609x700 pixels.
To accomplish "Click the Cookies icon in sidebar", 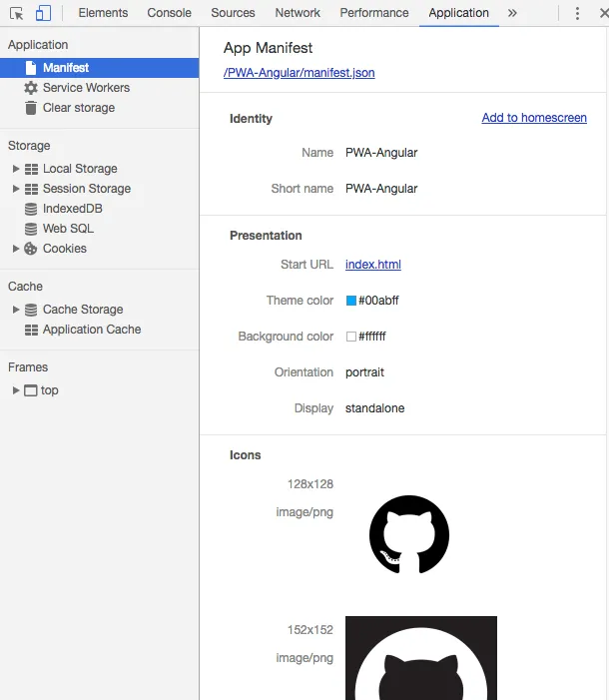I will coord(31,249).
